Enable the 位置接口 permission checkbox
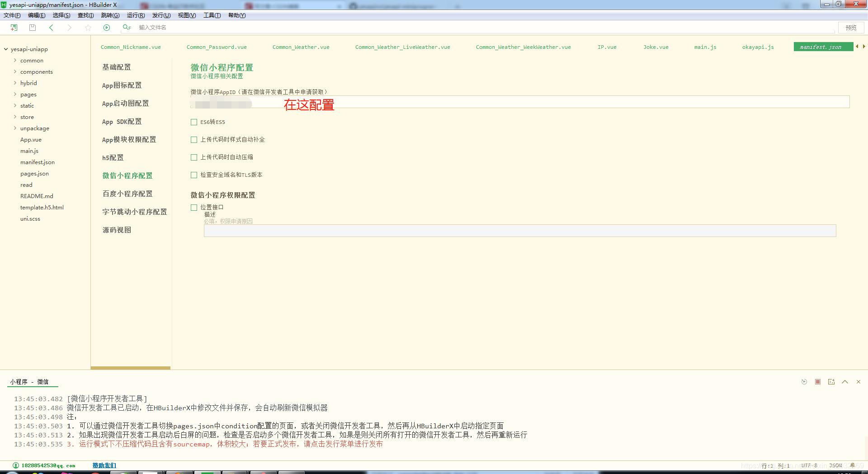 (194, 207)
